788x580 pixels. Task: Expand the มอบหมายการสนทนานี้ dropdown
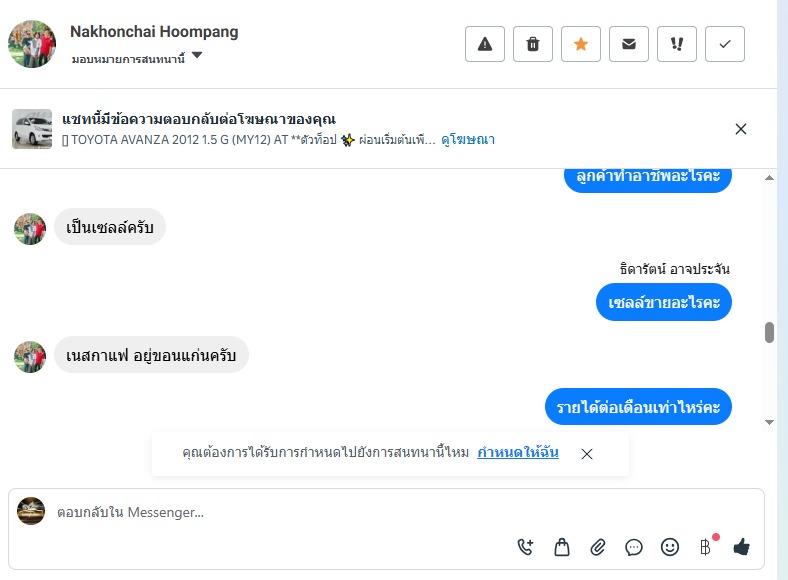[197, 57]
